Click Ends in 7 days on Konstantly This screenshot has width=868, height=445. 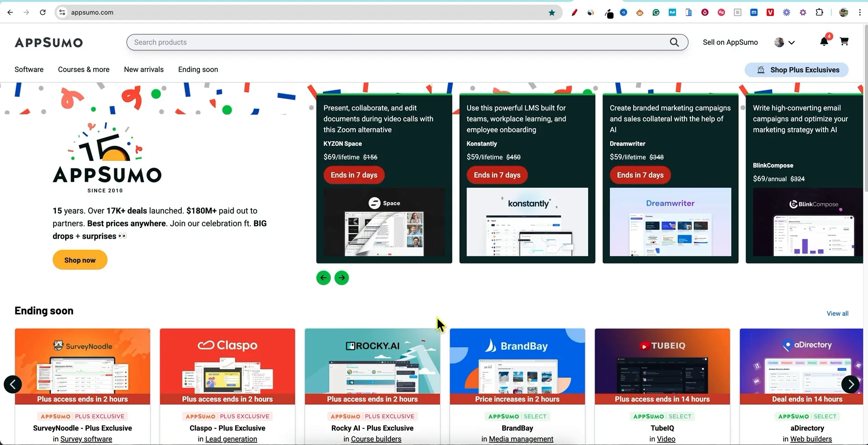[497, 175]
